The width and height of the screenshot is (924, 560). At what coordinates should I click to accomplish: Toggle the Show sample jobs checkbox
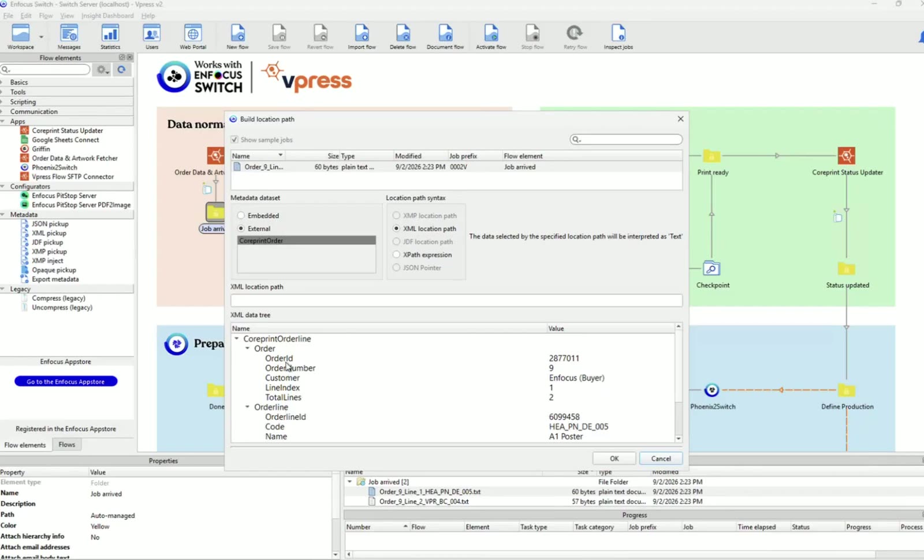[x=234, y=140]
